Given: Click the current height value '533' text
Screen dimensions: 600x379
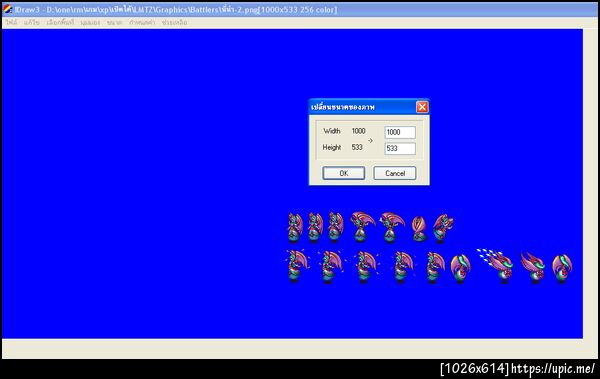Looking at the screenshot, I should tap(357, 147).
